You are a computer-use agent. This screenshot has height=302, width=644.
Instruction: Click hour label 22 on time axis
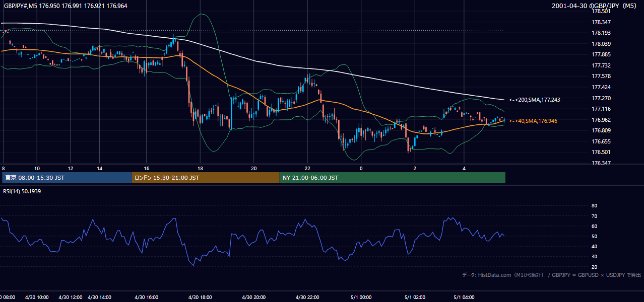point(307,168)
